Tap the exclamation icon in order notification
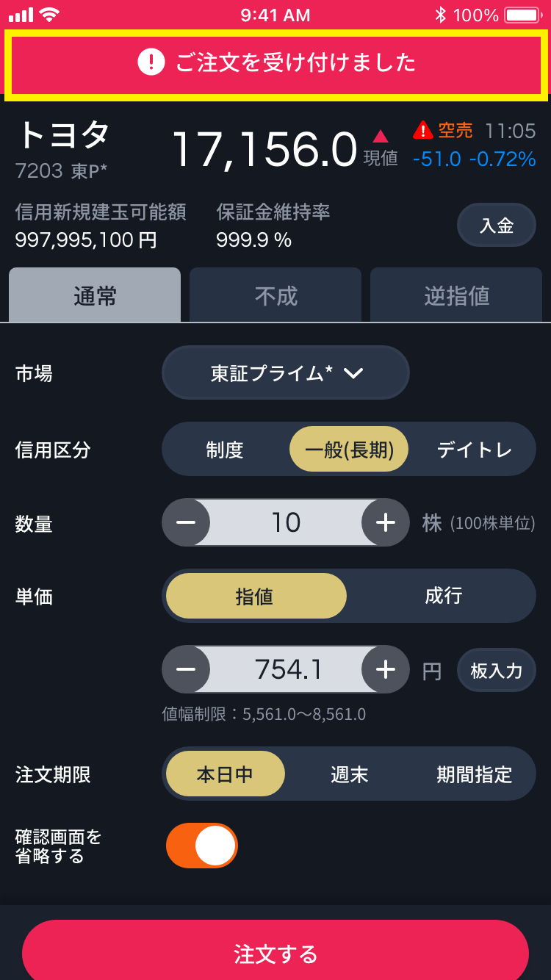 tap(151, 62)
